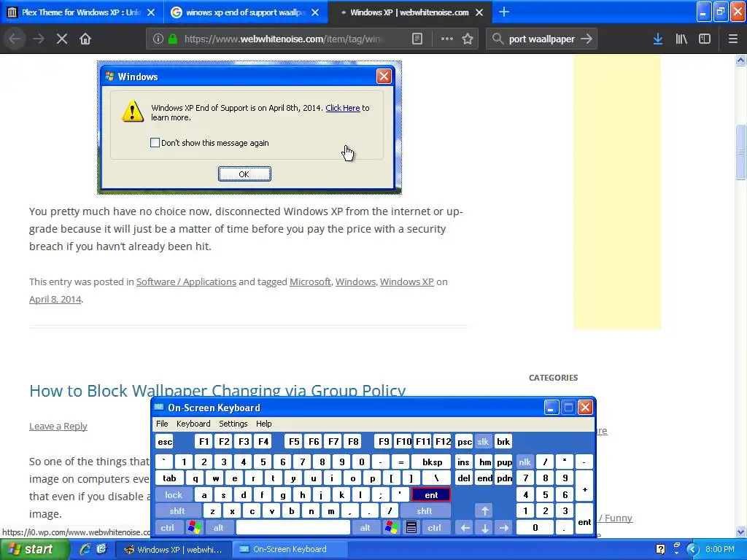
Task: Switch to winows xp end of support tab
Action: [245, 12]
